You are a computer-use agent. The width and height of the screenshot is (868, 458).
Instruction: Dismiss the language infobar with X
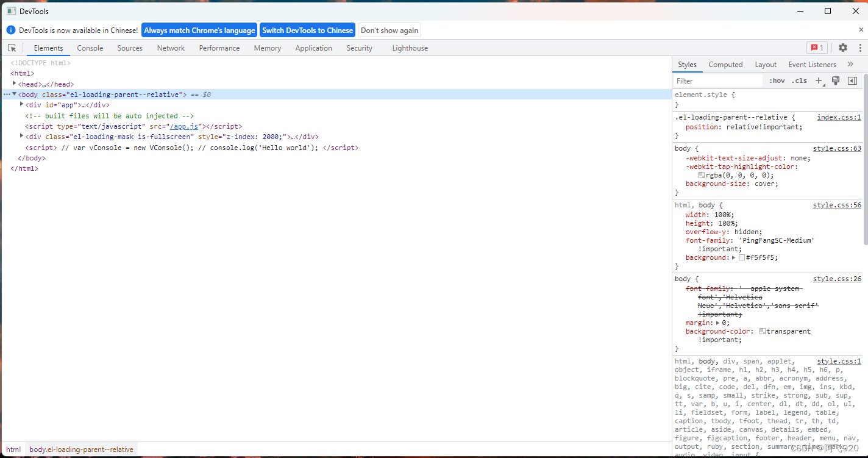coord(861,30)
